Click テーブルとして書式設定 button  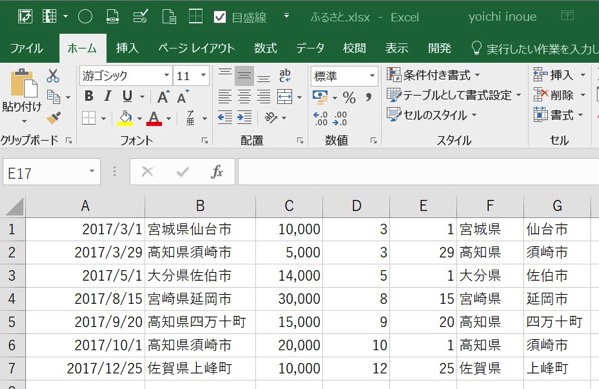click(x=454, y=95)
